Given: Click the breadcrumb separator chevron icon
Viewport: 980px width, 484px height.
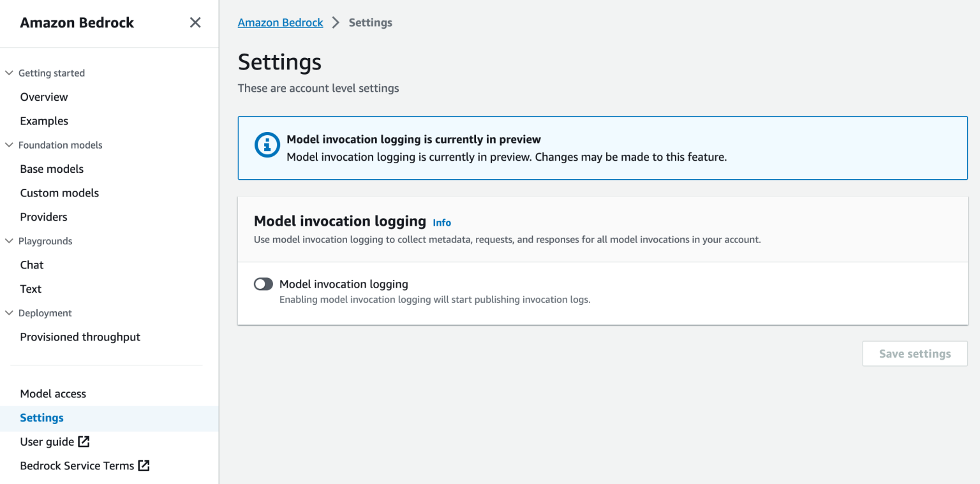Looking at the screenshot, I should click(x=335, y=22).
